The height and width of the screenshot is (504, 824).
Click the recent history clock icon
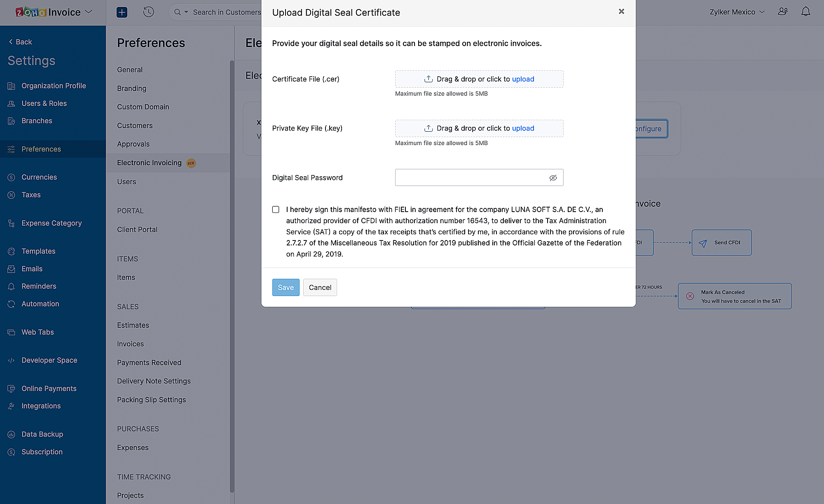pos(148,12)
